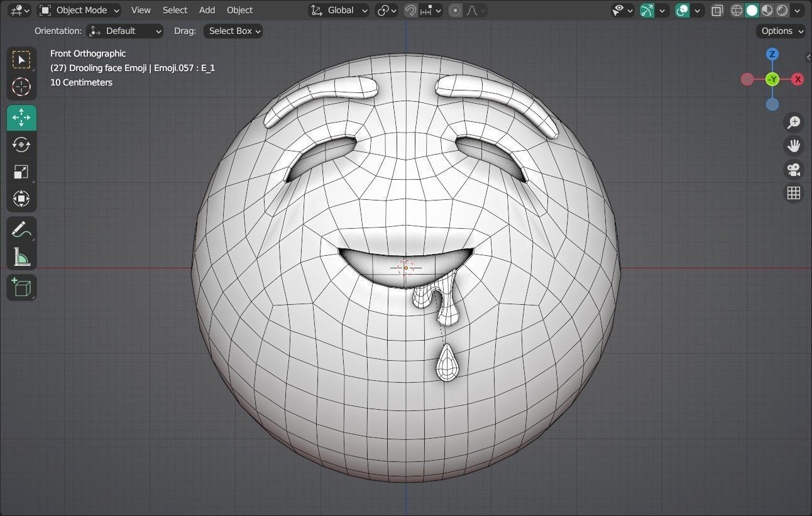Open the snapping options dropdown
812x516 pixels.
click(431, 10)
